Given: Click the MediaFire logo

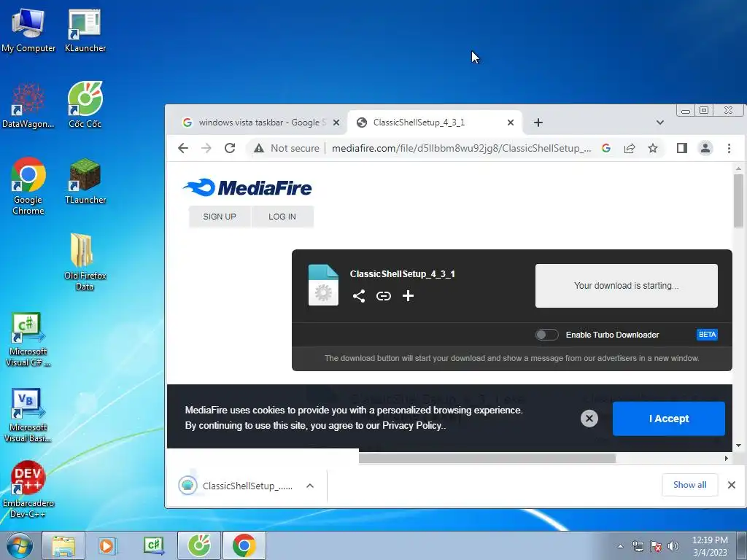Looking at the screenshot, I should [247, 187].
